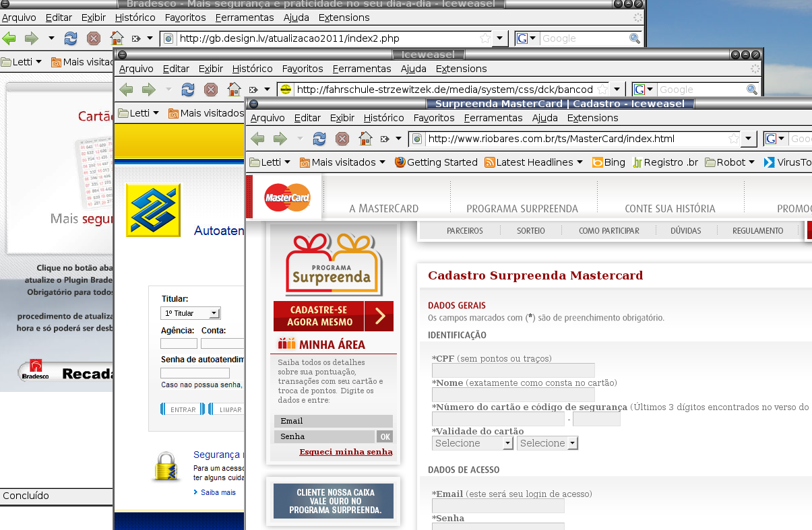This screenshot has width=812, height=530.
Task: Star the gb.design.lv page in Bradesco window
Action: pyautogui.click(x=485, y=38)
